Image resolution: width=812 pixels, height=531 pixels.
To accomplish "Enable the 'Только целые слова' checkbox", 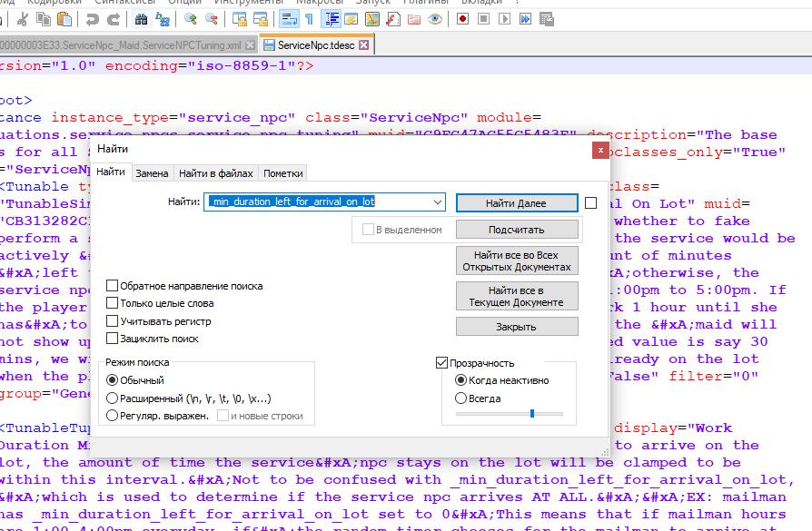I will (113, 303).
